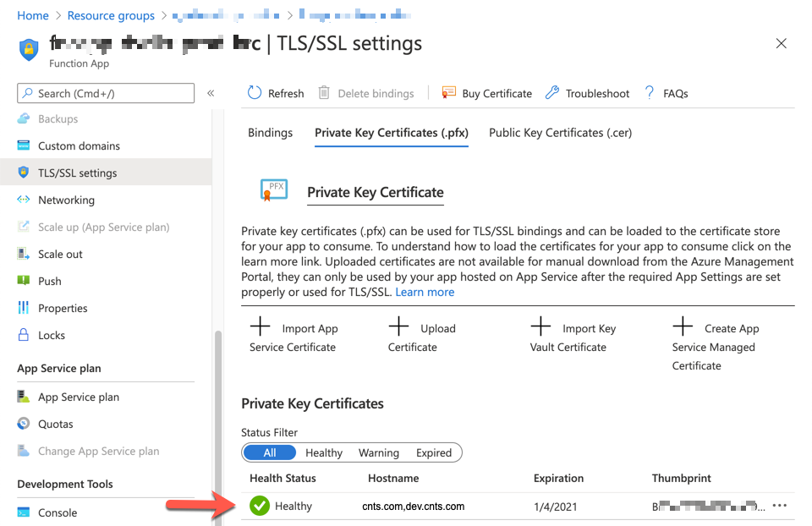Click the Networking icon
Screen dimensions: 812x526
coord(24,200)
